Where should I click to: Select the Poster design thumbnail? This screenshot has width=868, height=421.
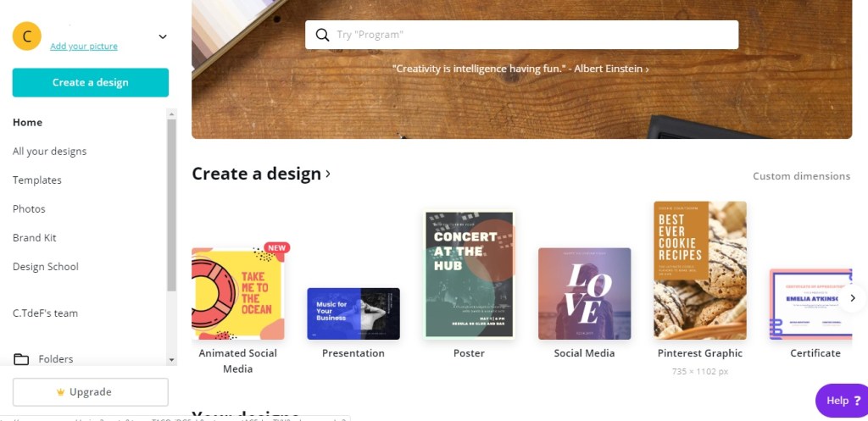[469, 274]
